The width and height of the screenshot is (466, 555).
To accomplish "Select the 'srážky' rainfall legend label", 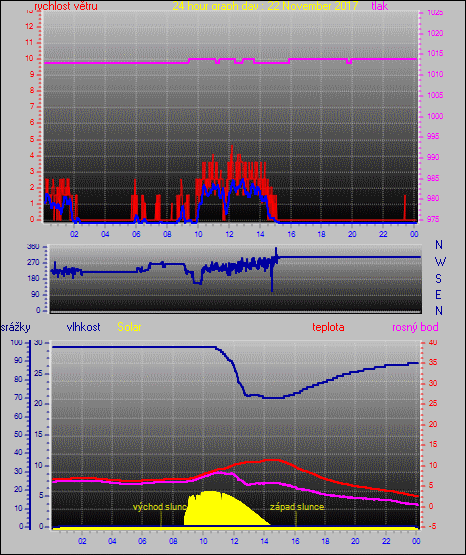I will (x=16, y=327).
